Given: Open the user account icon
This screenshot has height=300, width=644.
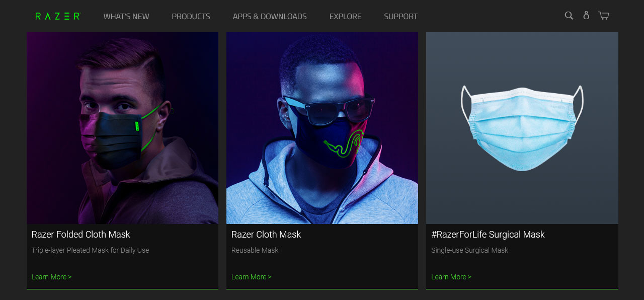Looking at the screenshot, I should pos(586,16).
